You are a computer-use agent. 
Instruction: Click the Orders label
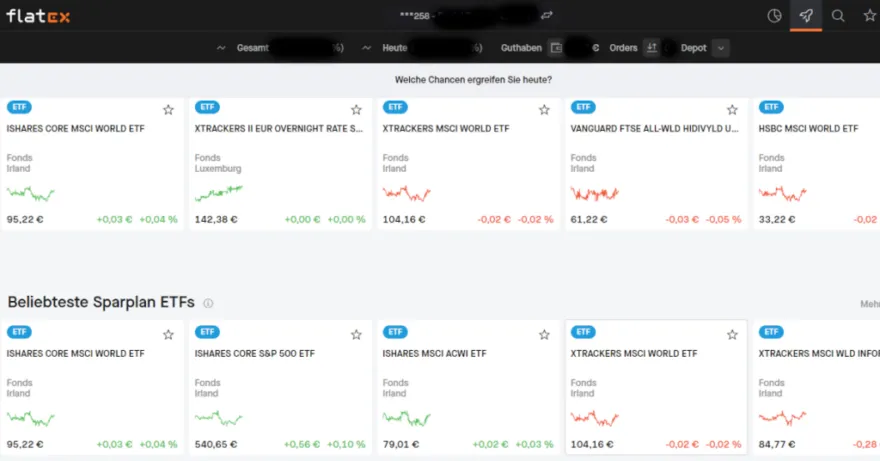pos(624,48)
